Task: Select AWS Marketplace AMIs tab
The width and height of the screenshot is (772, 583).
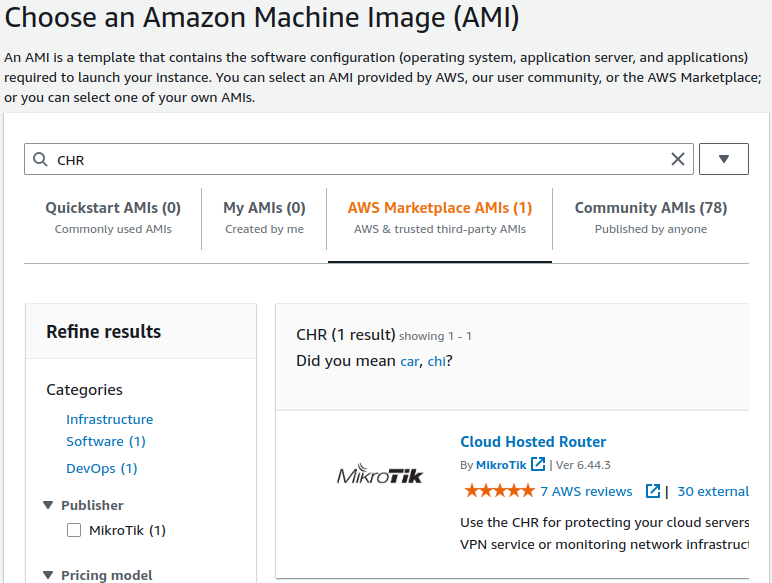Action: (x=440, y=217)
